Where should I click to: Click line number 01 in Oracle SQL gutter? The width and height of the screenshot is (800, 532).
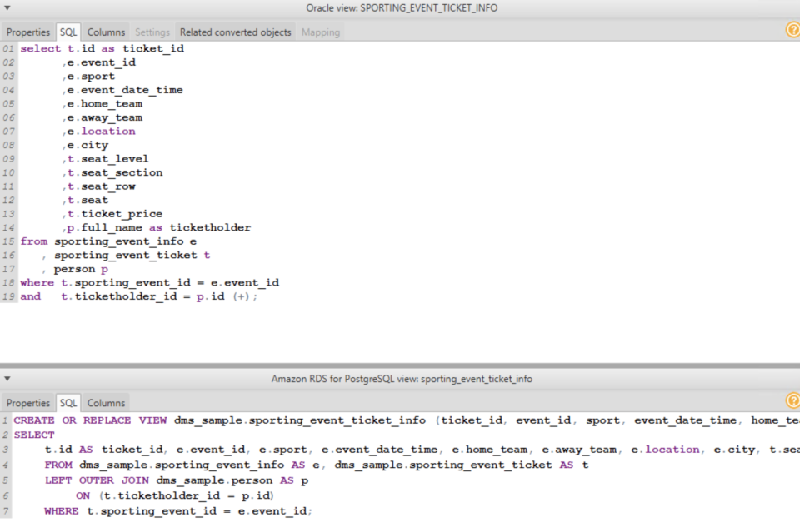pos(8,48)
